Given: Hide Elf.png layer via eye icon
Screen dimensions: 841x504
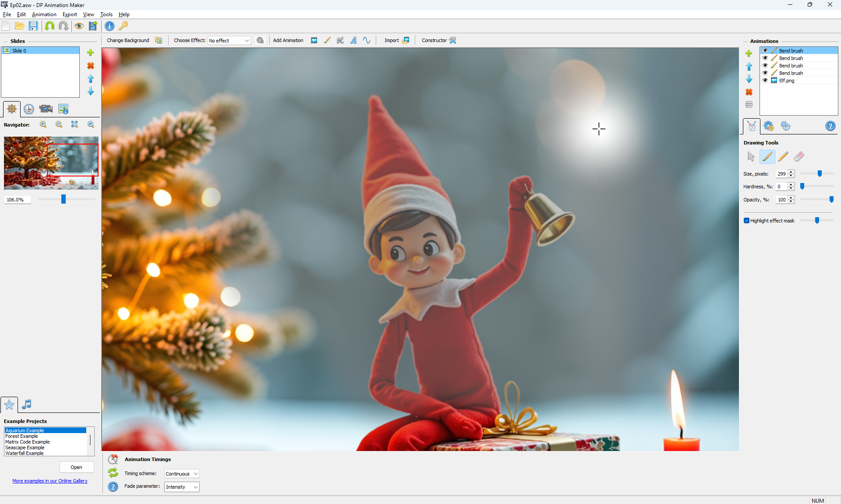Looking at the screenshot, I should [x=765, y=80].
